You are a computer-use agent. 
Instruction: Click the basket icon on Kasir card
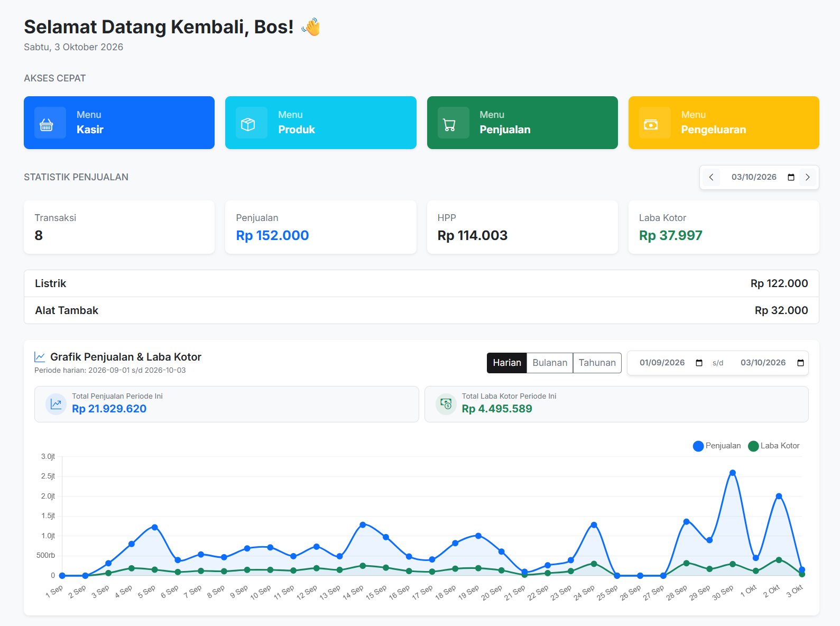point(47,125)
